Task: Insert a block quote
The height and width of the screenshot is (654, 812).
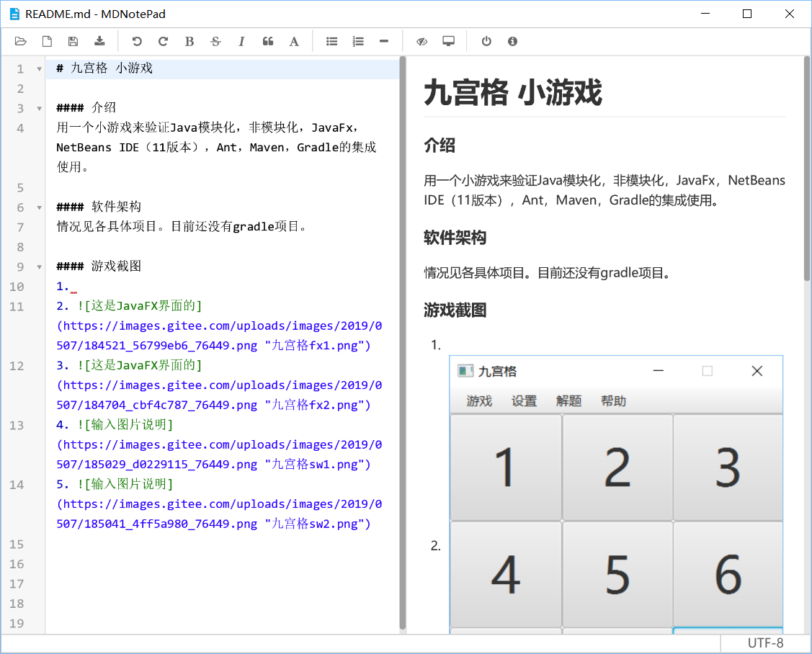Action: [x=268, y=42]
